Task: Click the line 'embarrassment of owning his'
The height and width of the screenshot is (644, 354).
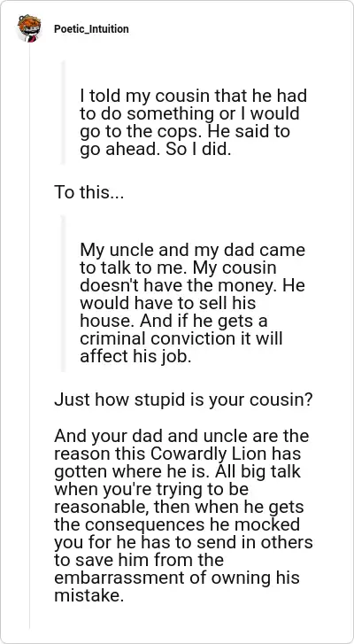Action: [177, 577]
